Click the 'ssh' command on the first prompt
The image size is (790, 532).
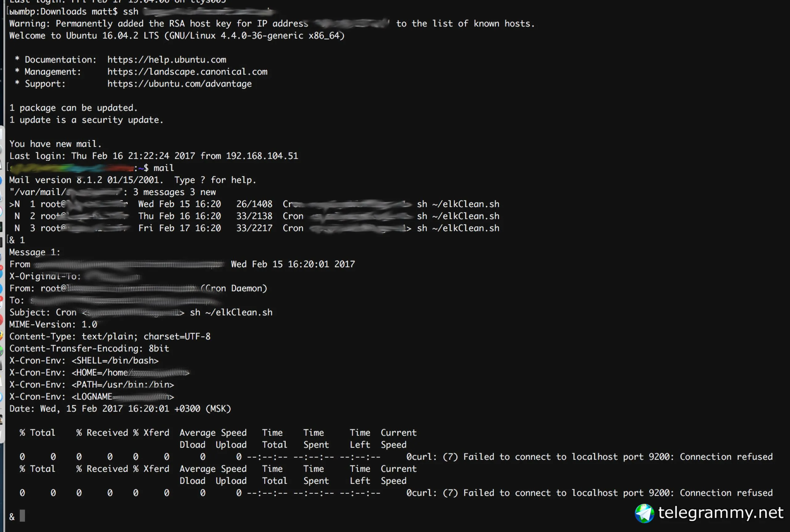pyautogui.click(x=131, y=12)
